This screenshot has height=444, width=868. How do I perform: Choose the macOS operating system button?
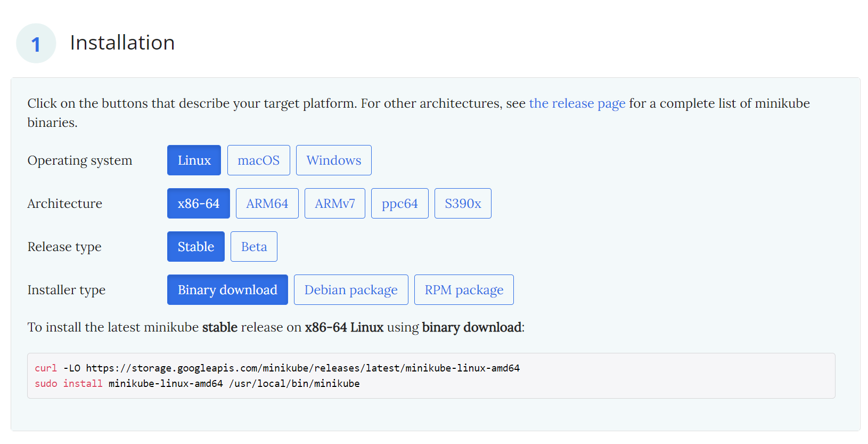click(258, 160)
